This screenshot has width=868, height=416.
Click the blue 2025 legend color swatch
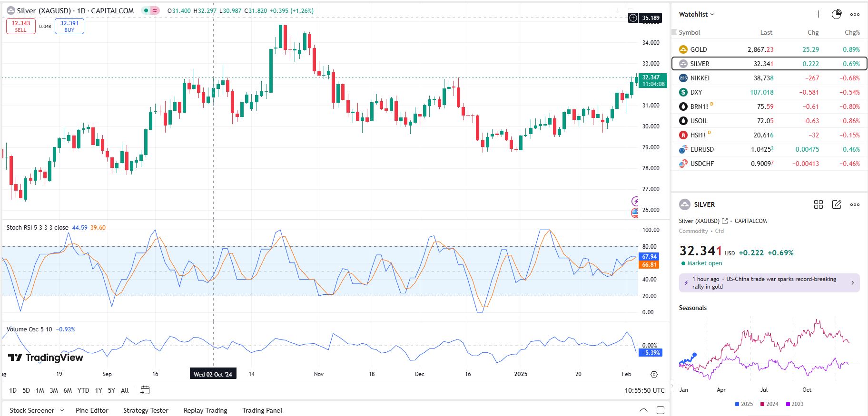(737, 404)
